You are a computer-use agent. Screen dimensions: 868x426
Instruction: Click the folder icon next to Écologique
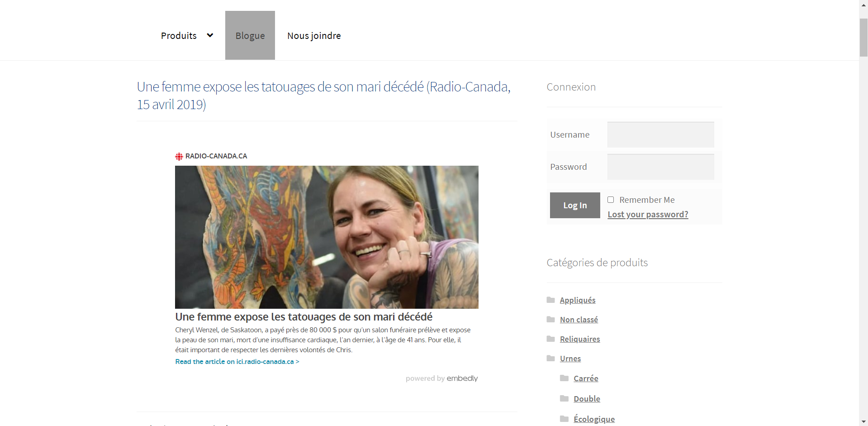(x=564, y=419)
